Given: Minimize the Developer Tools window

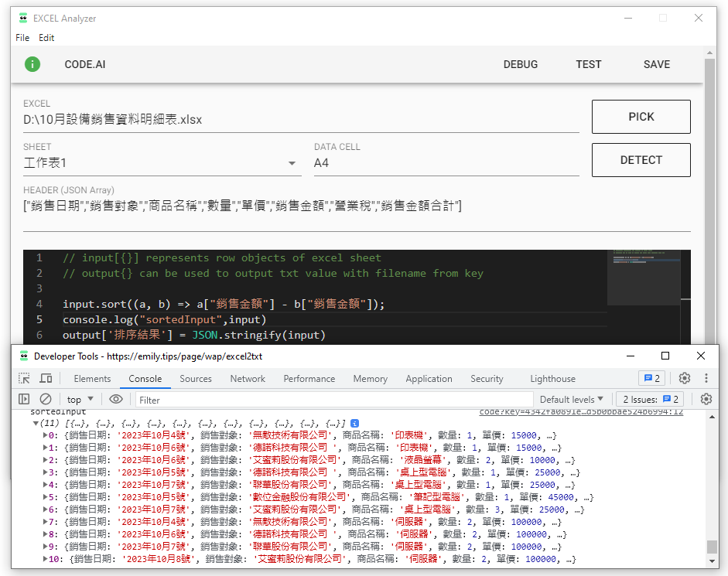Looking at the screenshot, I should point(630,356).
